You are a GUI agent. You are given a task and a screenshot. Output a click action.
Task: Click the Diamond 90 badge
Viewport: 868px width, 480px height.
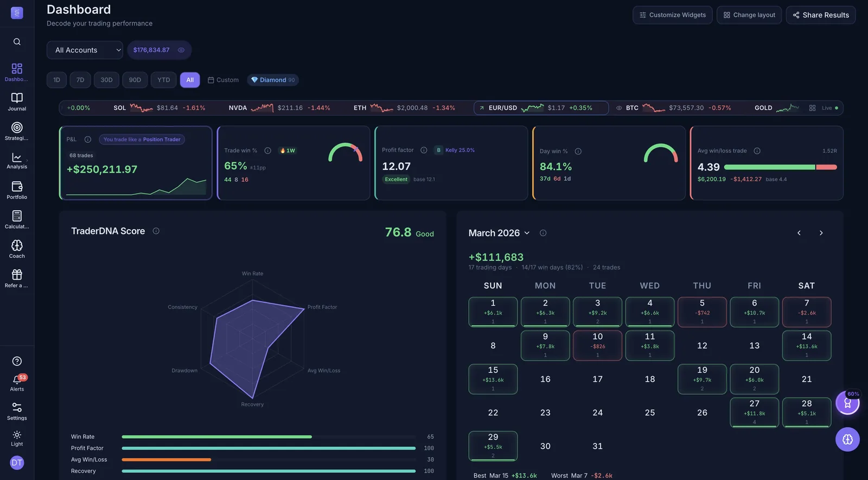273,80
